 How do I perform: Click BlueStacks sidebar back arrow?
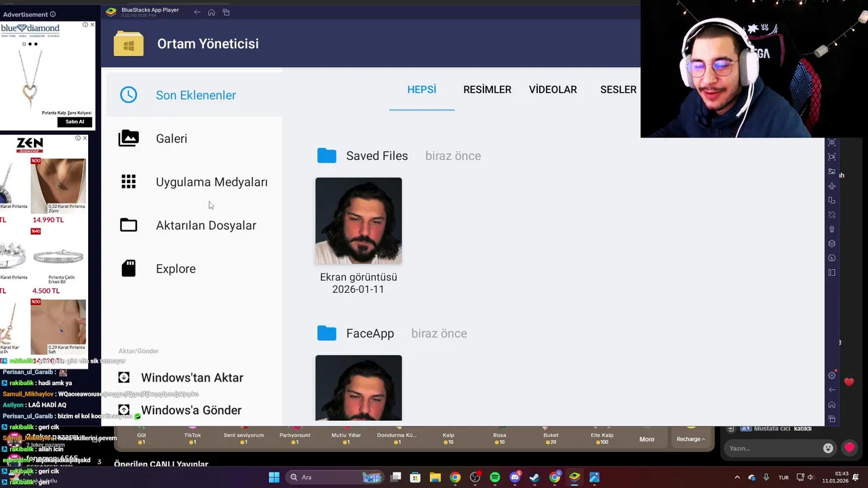pos(832,390)
